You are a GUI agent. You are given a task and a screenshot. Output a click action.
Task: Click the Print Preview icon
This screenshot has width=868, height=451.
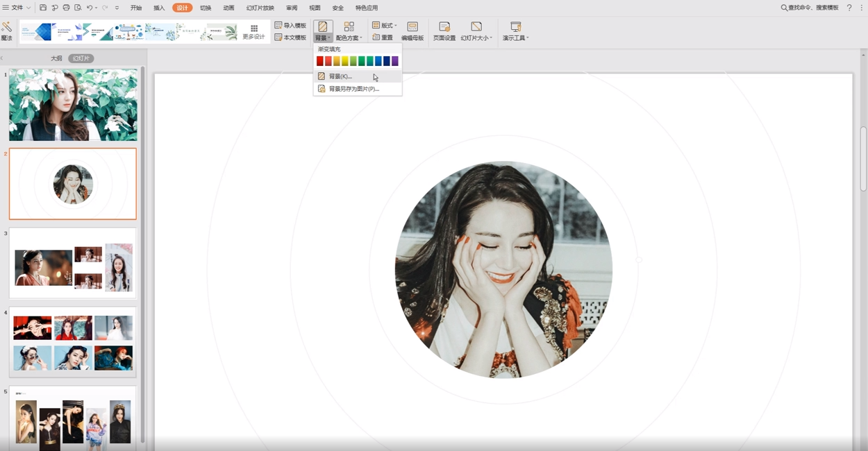(78, 8)
